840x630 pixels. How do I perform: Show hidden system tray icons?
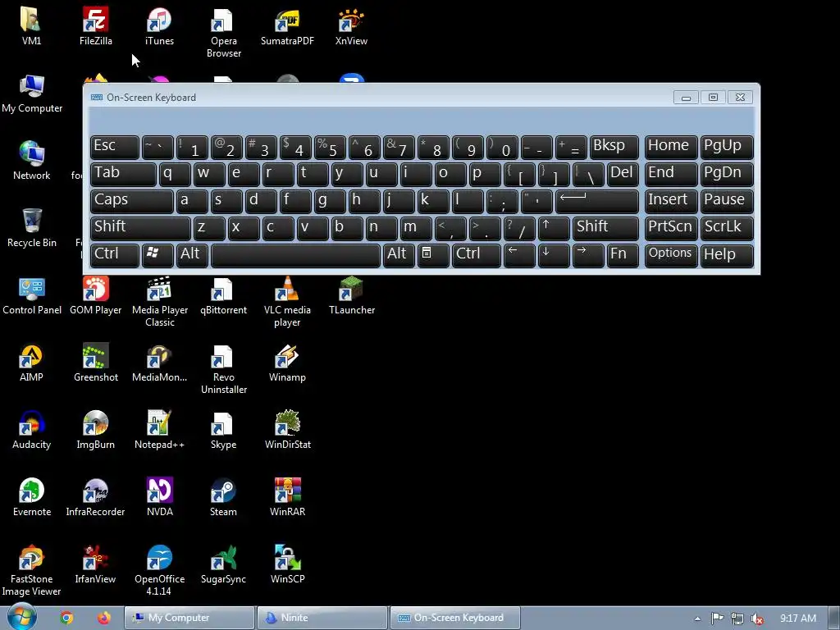click(x=697, y=619)
